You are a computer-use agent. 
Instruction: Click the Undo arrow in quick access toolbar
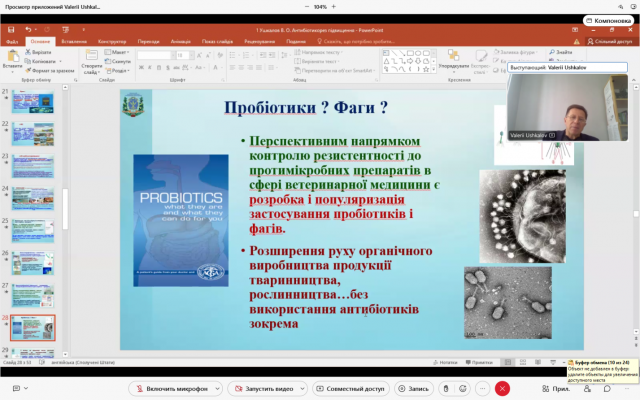point(28,29)
